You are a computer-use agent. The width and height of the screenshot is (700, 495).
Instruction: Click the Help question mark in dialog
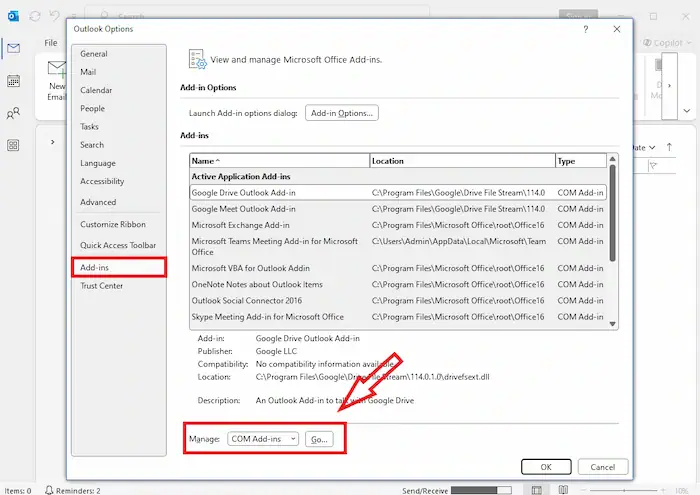[x=586, y=29]
